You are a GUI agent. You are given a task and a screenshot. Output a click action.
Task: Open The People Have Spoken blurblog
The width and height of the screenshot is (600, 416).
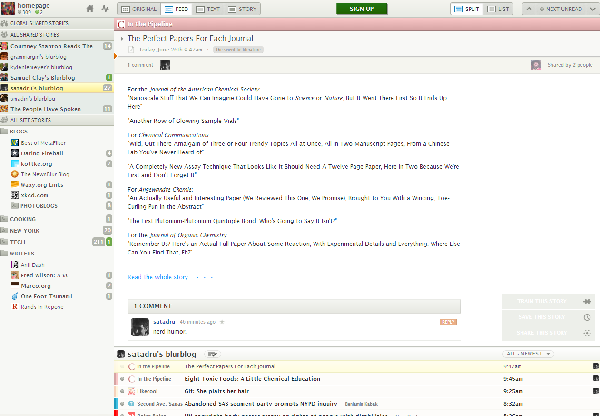57,109
